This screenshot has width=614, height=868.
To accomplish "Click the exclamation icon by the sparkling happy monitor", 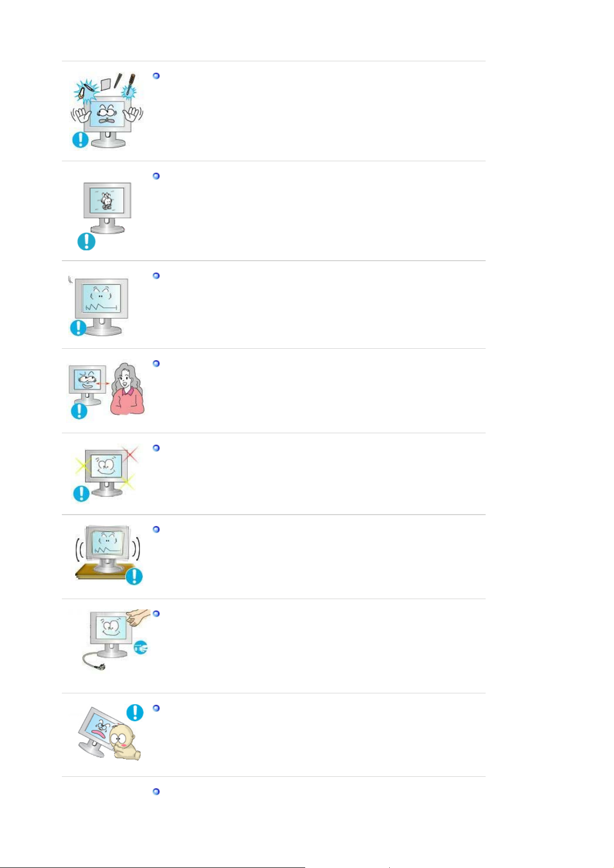I will pyautogui.click(x=81, y=493).
